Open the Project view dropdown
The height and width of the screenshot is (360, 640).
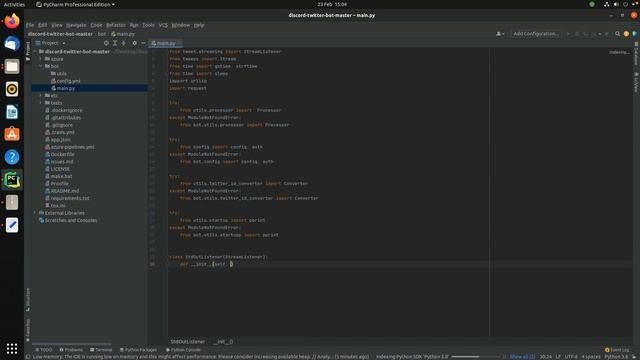coord(51,43)
